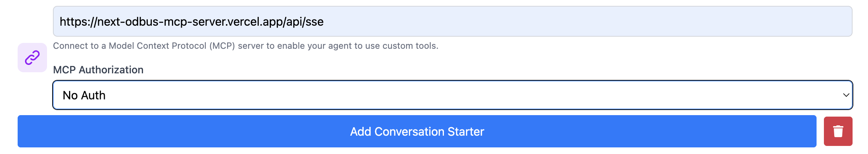Delete this entry using the trash icon
The image size is (868, 154).
[x=838, y=131]
